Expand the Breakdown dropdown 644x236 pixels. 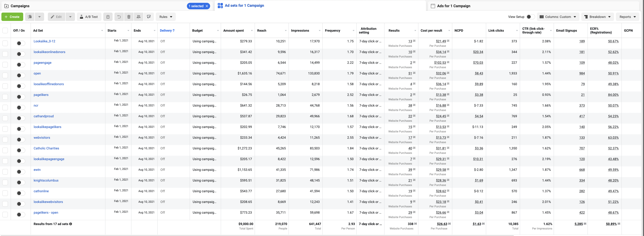pos(598,17)
